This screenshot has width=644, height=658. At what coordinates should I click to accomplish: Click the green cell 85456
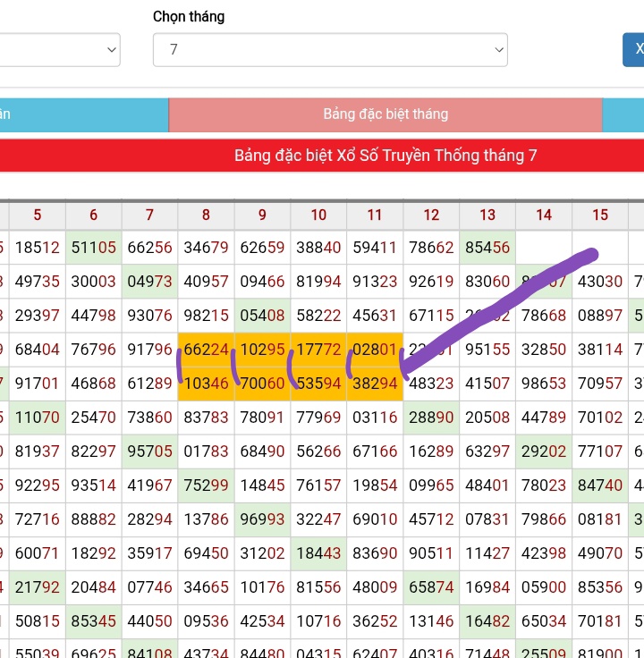[x=487, y=248]
